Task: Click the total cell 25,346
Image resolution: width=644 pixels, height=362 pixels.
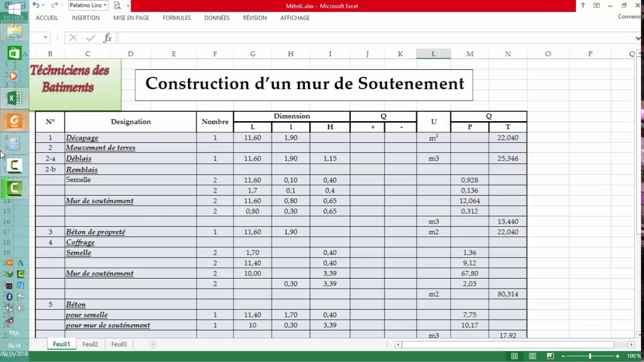Action: point(508,158)
